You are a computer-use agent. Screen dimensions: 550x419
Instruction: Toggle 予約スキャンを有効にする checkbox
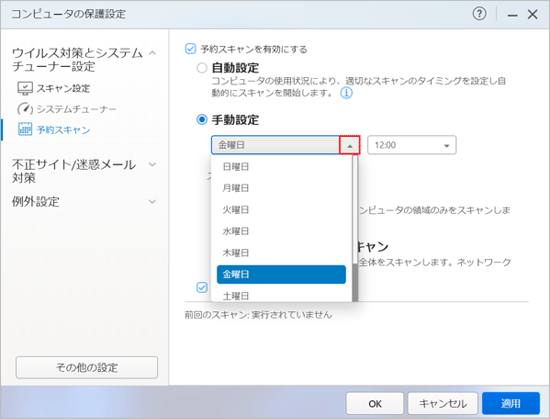pos(190,49)
